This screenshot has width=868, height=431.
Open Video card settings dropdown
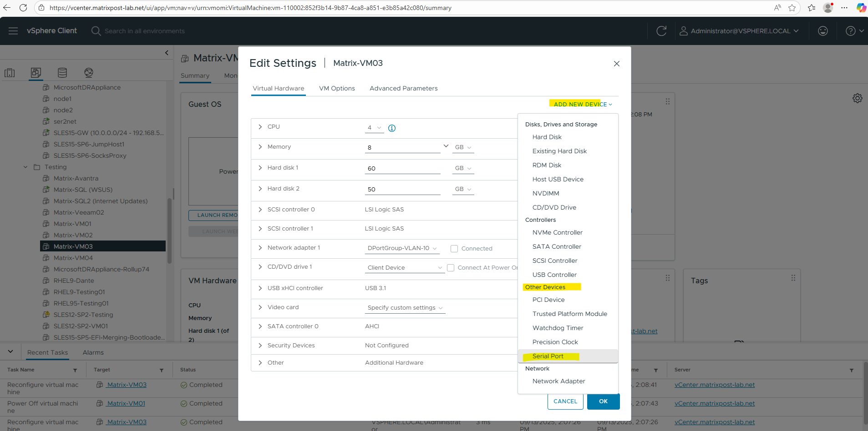tap(405, 308)
